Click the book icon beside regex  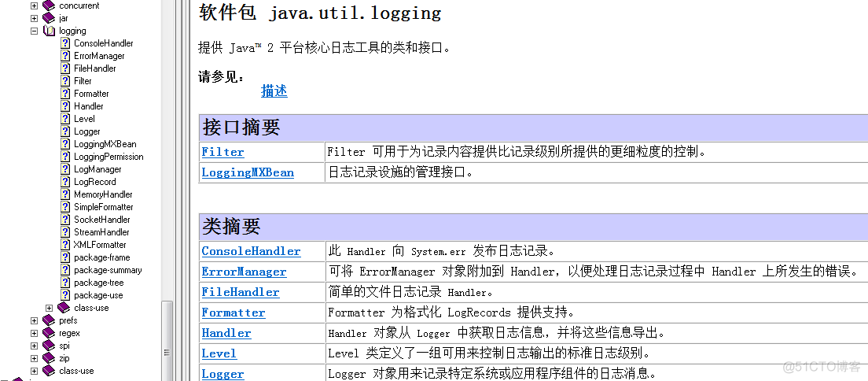[49, 333]
